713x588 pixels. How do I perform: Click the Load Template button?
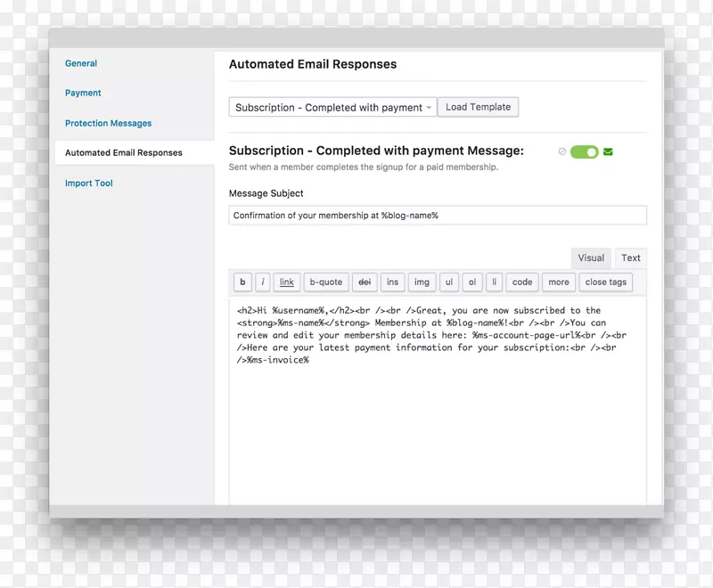pos(478,107)
